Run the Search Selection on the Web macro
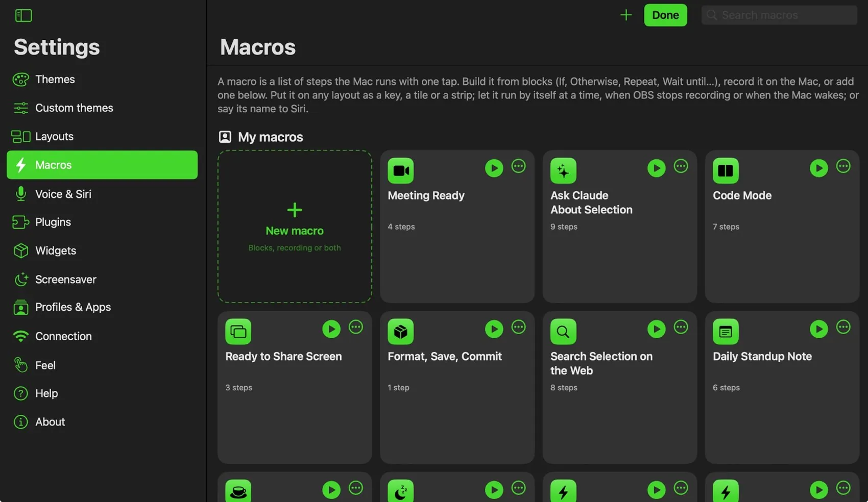 [x=656, y=329]
